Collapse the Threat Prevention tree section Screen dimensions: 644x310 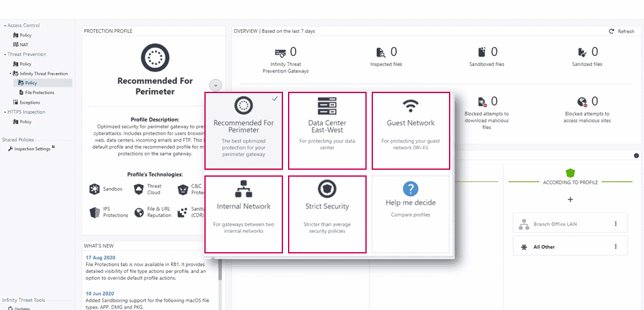(5, 54)
